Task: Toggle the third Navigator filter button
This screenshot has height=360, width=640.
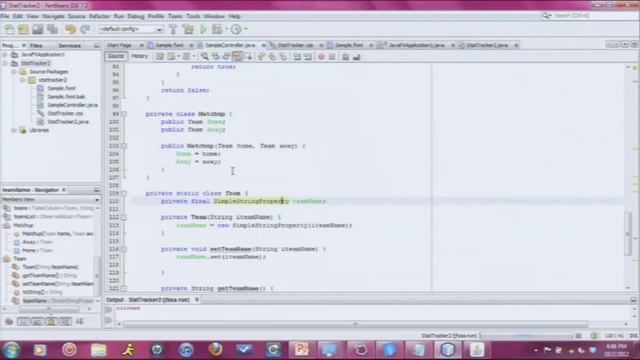Action: click(x=51, y=322)
